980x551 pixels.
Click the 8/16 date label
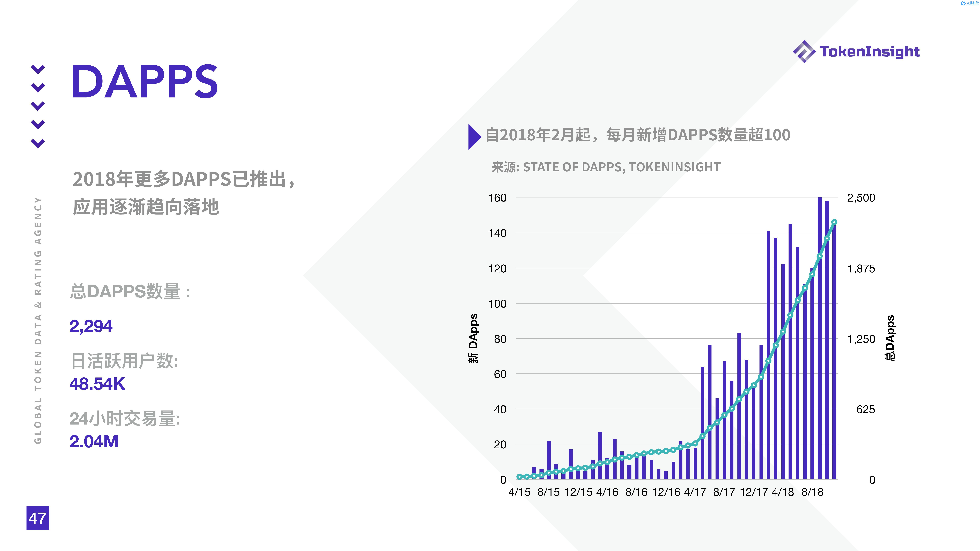[x=637, y=492]
